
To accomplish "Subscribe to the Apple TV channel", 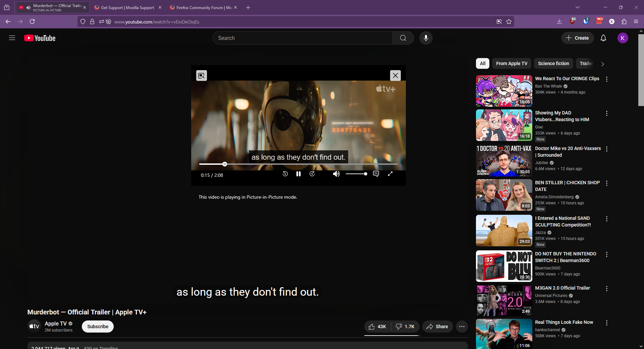I will tap(98, 327).
